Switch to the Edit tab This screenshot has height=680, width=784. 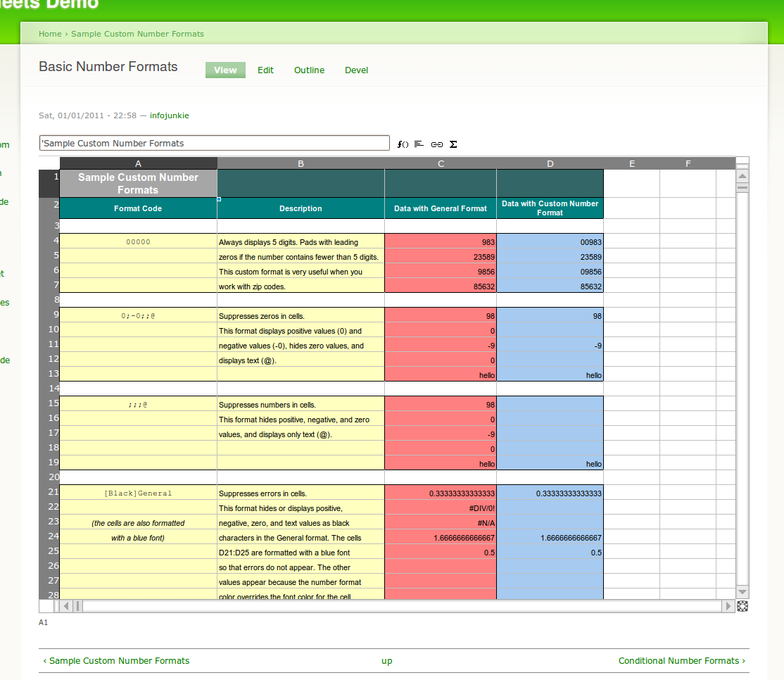(x=265, y=70)
